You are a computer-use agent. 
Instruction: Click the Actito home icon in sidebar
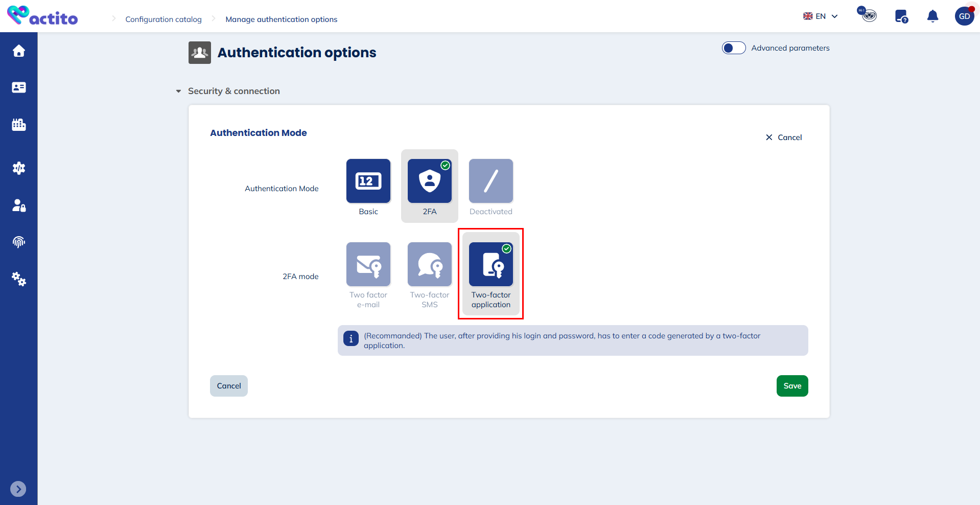(18, 51)
